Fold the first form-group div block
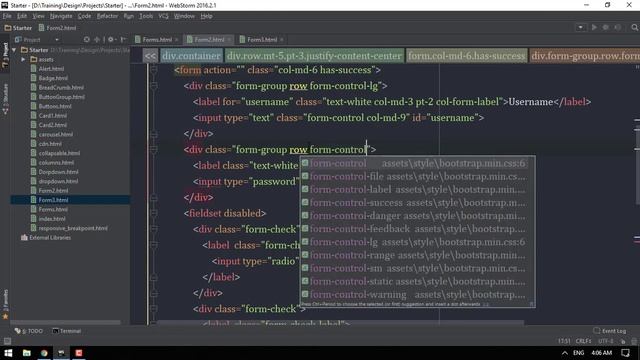640x360 pixels. point(154,86)
